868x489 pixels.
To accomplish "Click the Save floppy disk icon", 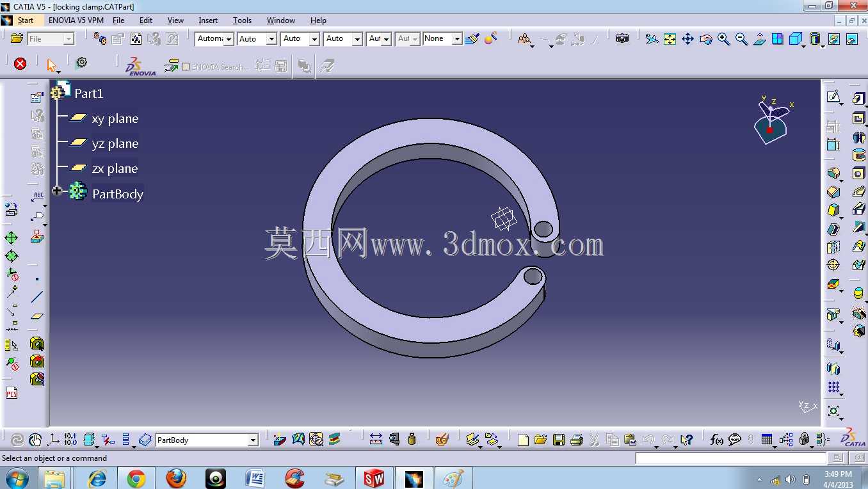I will [559, 440].
